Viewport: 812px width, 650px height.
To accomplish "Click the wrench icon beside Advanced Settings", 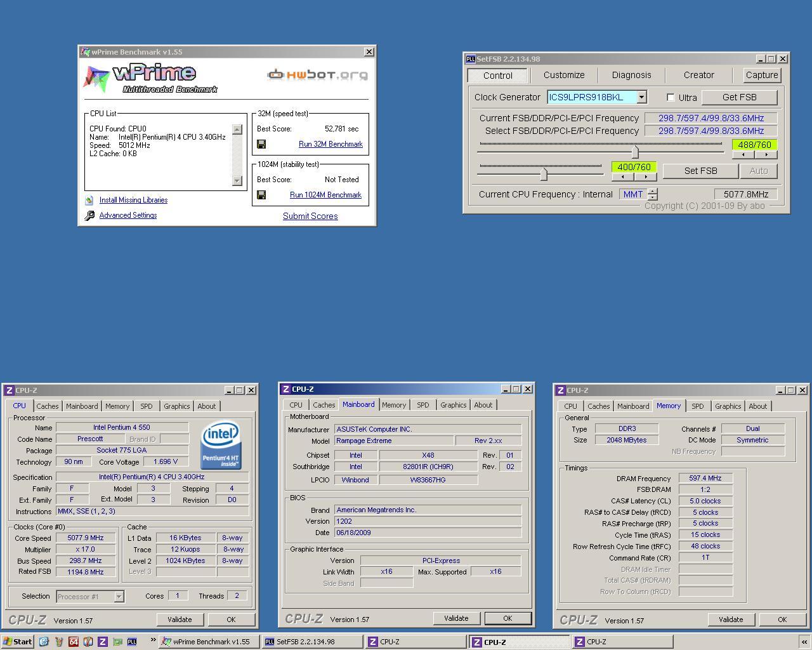I will (89, 216).
